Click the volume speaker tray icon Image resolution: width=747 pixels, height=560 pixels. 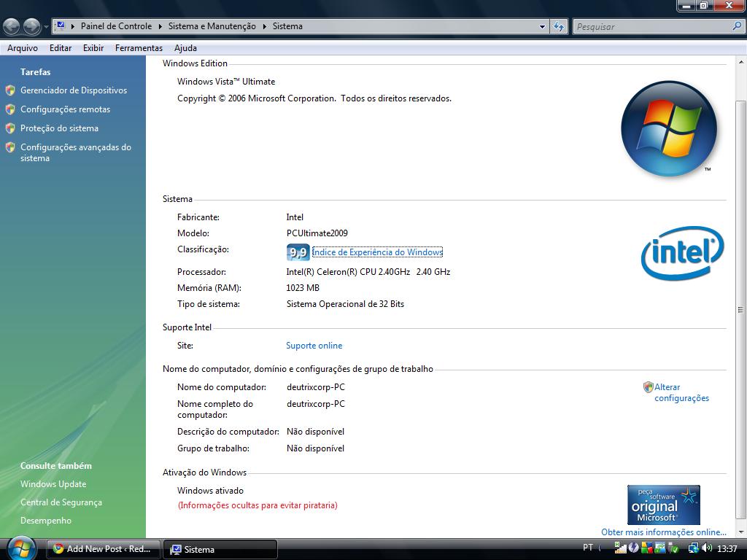coord(706,548)
